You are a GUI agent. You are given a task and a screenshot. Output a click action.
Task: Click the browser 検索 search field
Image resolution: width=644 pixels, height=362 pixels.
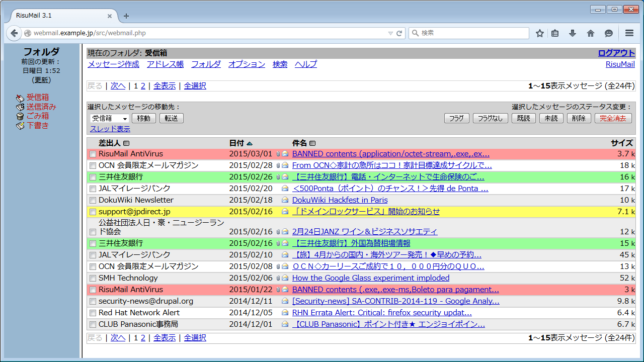[x=468, y=33]
